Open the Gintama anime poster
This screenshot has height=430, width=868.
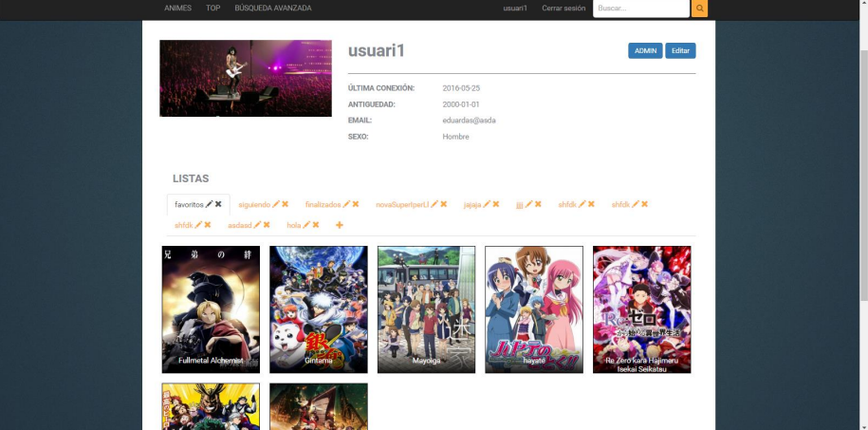pos(319,309)
